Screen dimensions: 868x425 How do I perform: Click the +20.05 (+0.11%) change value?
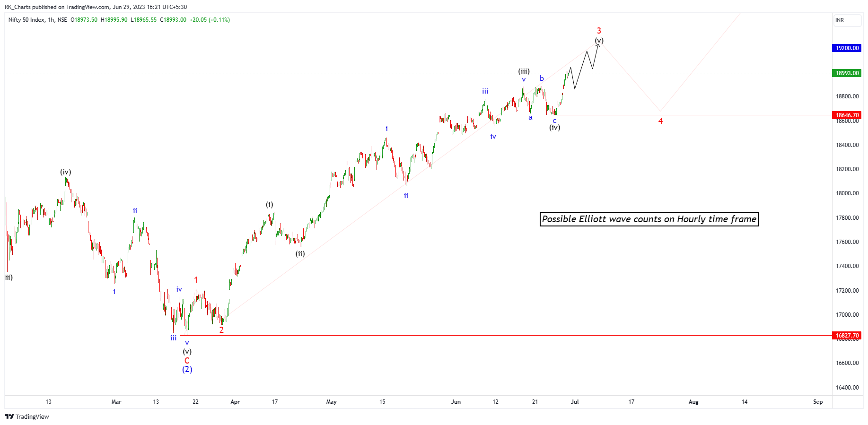pyautogui.click(x=210, y=20)
